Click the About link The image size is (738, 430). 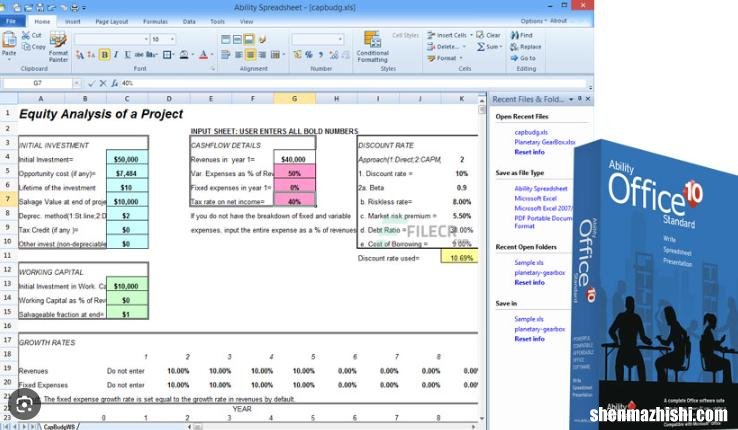[558, 21]
